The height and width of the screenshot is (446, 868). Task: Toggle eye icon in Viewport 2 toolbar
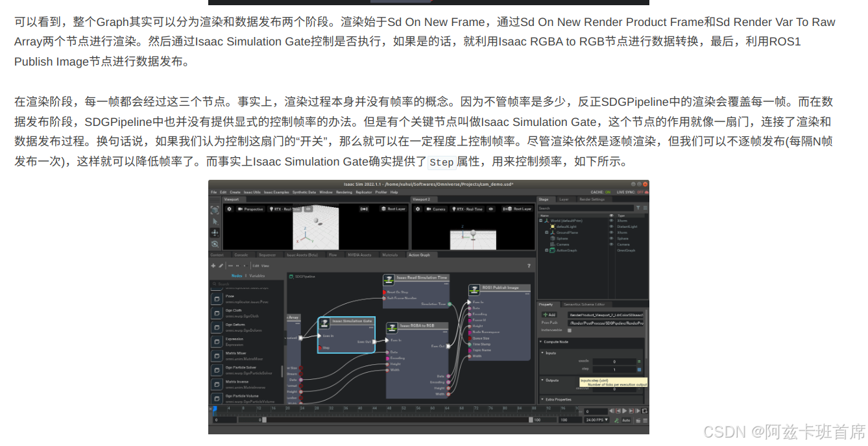491,209
